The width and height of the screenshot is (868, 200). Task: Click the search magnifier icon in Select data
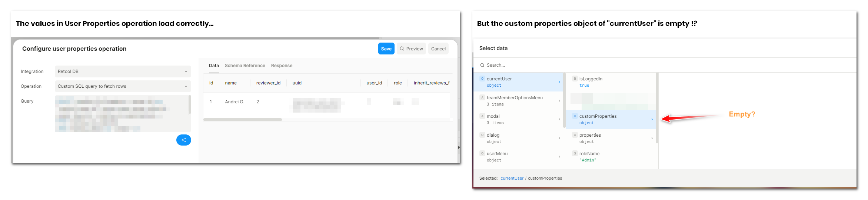[x=482, y=65]
